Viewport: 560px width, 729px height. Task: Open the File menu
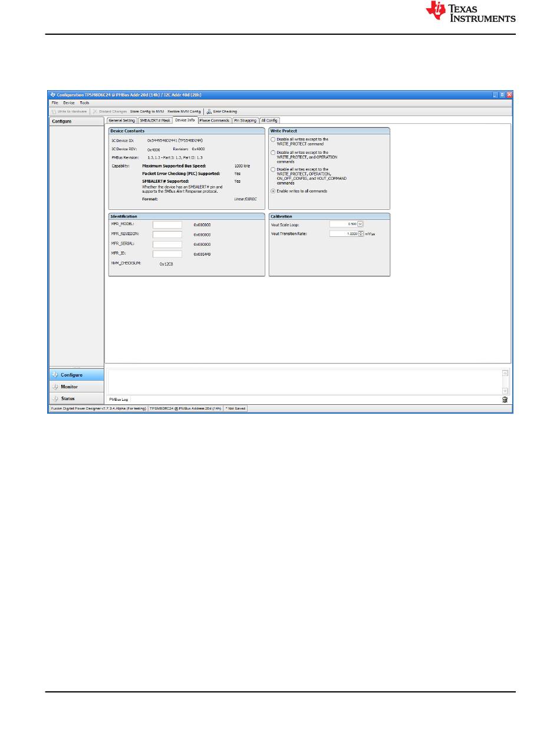(x=55, y=103)
